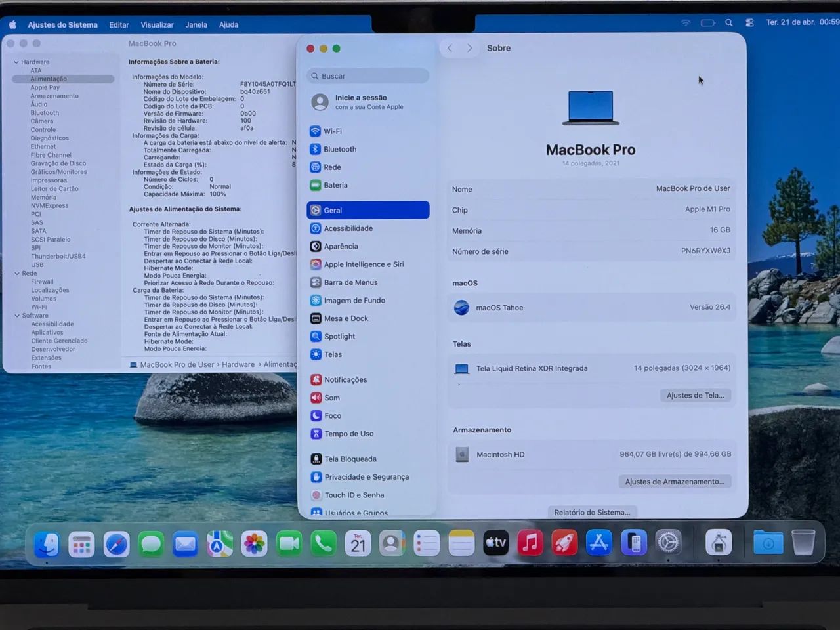The height and width of the screenshot is (630, 840).
Task: Collapse the Hardware section in System Information
Action: point(16,62)
